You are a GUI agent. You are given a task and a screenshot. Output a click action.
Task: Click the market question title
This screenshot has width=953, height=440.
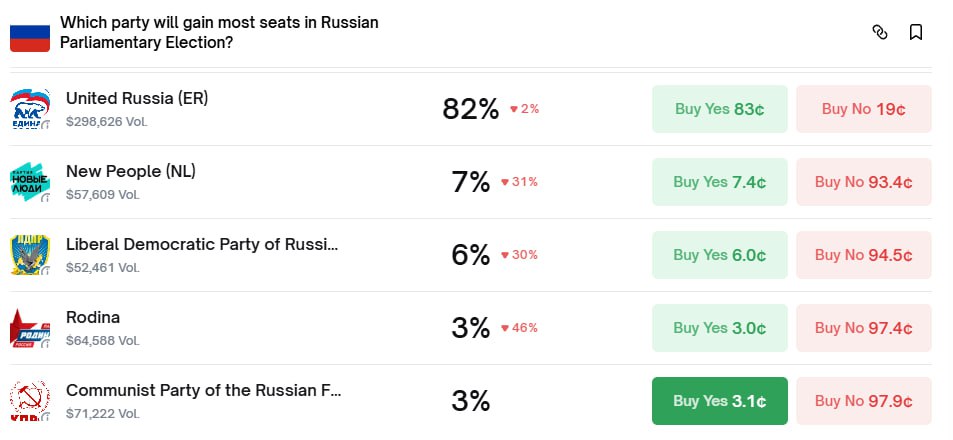(219, 32)
